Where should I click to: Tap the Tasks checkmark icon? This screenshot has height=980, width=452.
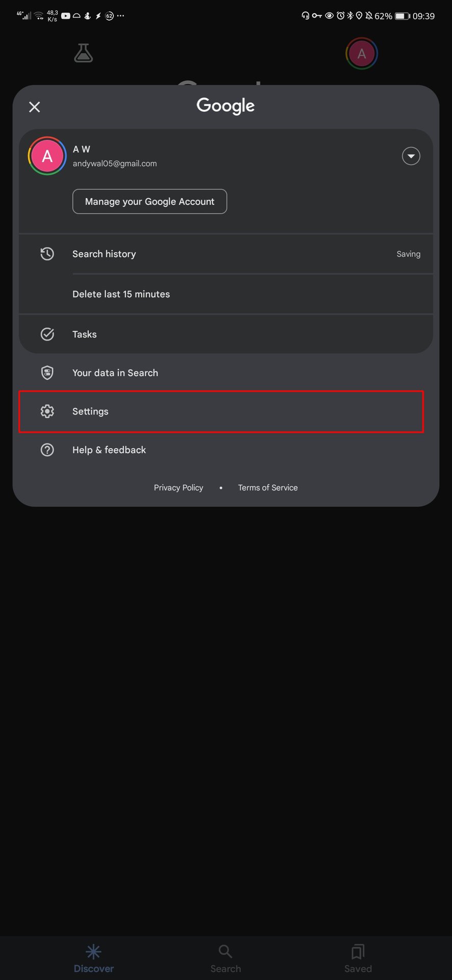(x=47, y=334)
